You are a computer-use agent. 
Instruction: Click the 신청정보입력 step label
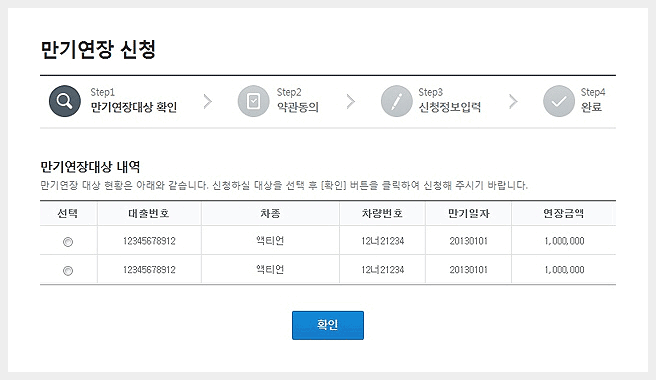pos(450,107)
